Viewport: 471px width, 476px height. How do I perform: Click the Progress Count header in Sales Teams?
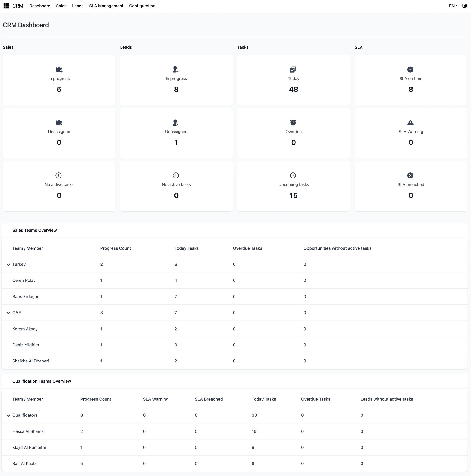point(115,248)
